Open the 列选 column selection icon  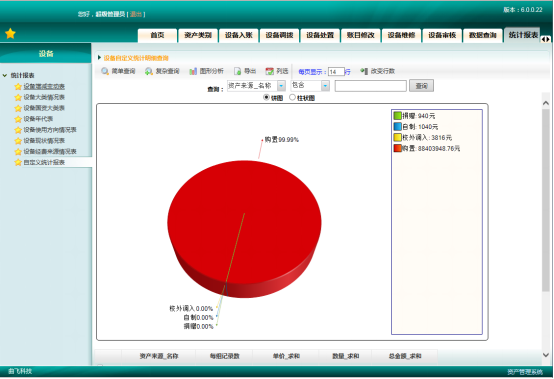(270, 71)
